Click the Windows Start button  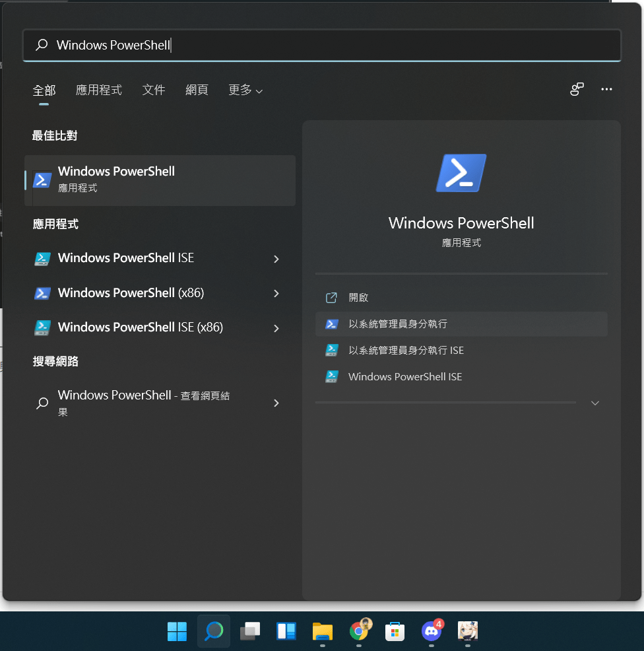tap(177, 631)
